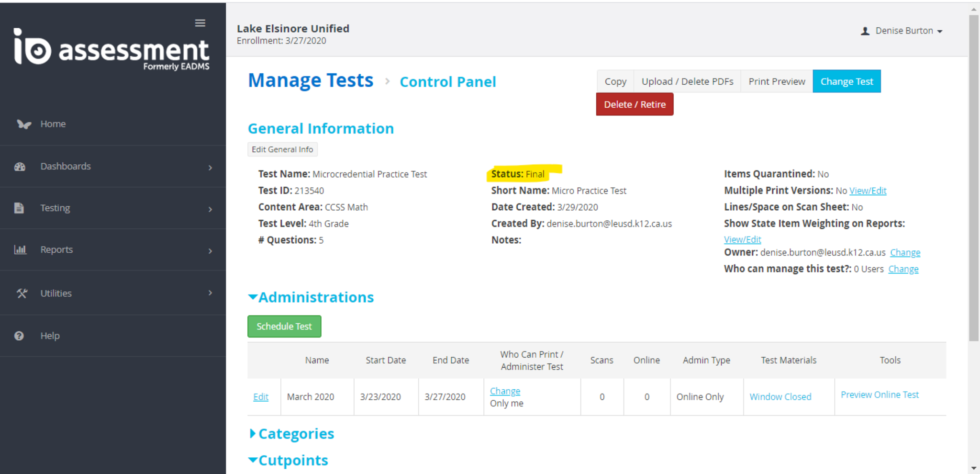This screenshot has height=474, width=980.
Task: Expand the Categories section
Action: (x=253, y=434)
